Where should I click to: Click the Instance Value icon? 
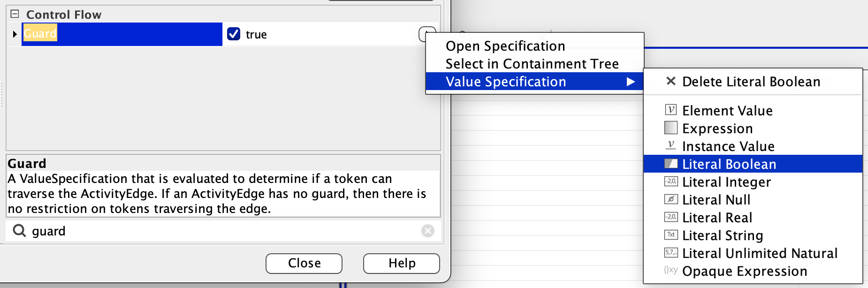click(x=671, y=146)
